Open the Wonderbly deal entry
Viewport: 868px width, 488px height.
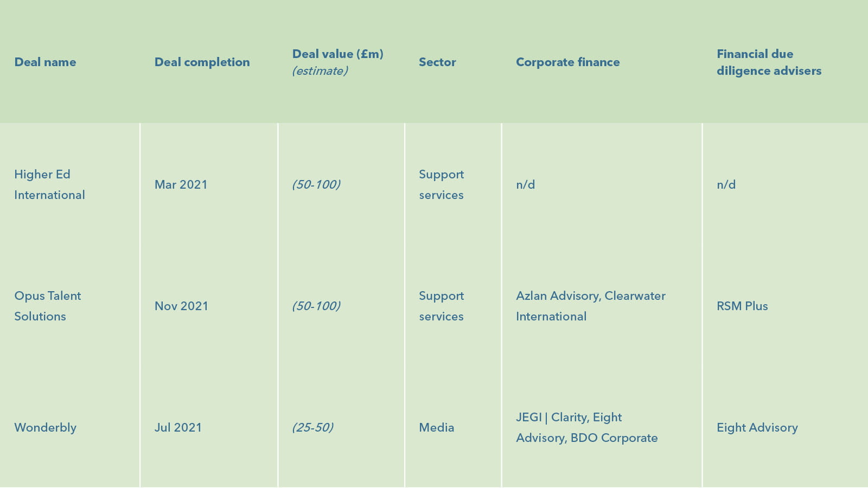(x=45, y=427)
